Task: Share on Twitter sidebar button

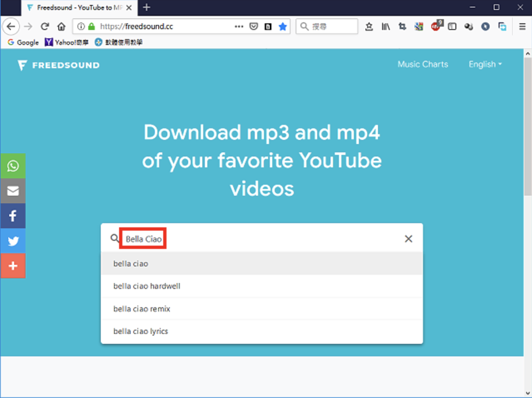Action: [13, 241]
